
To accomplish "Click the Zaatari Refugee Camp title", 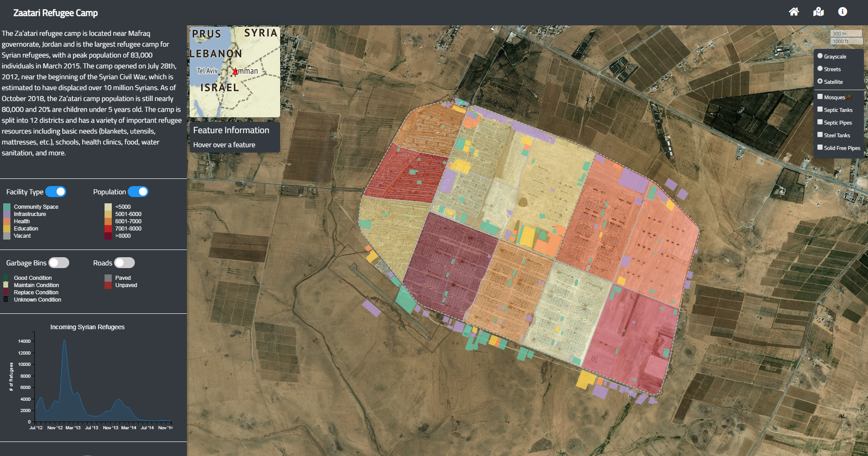I will pos(55,13).
